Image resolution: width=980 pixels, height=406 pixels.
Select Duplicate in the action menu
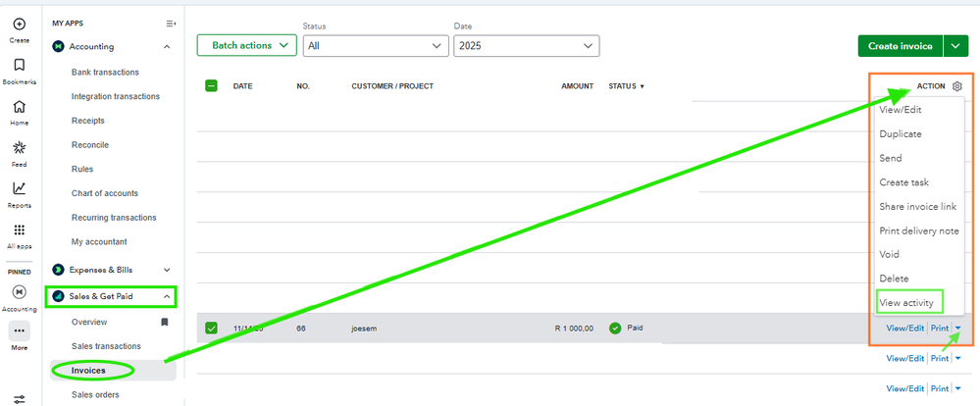[x=900, y=133]
